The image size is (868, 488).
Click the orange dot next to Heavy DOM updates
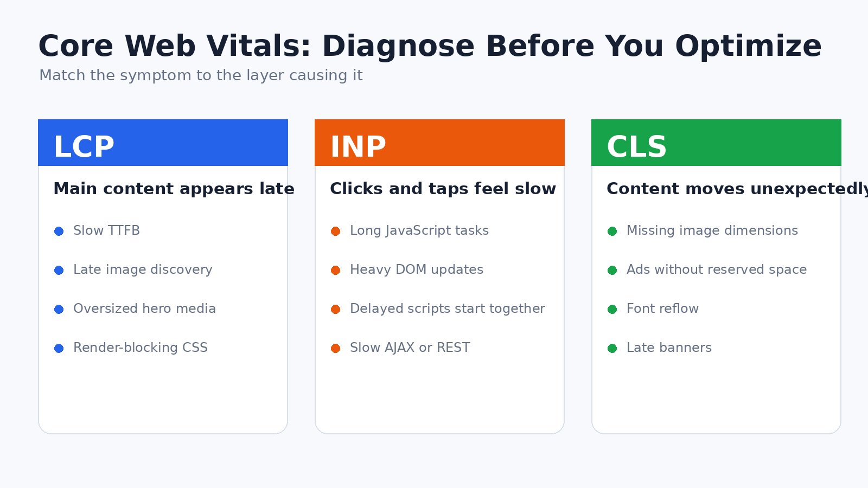[x=336, y=271]
